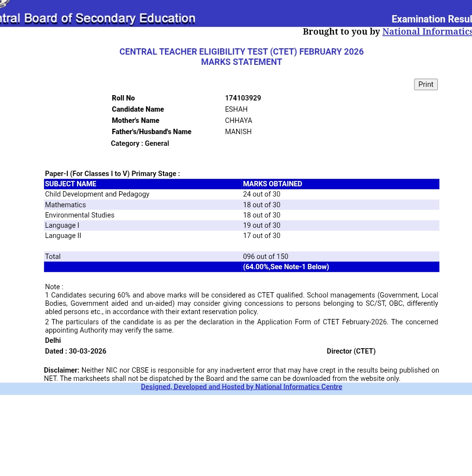The image size is (472, 476).
Task: Click the Examination Results header text
Action: point(431,19)
